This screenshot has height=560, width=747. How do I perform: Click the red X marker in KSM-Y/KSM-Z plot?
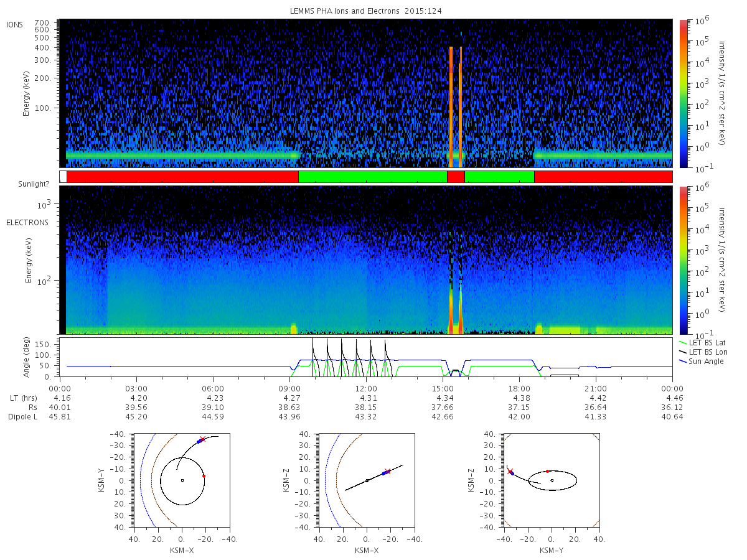pos(510,471)
